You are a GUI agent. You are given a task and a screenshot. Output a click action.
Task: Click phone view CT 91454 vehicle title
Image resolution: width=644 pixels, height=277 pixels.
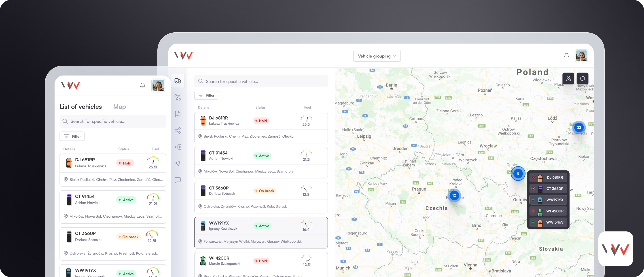[85, 196]
